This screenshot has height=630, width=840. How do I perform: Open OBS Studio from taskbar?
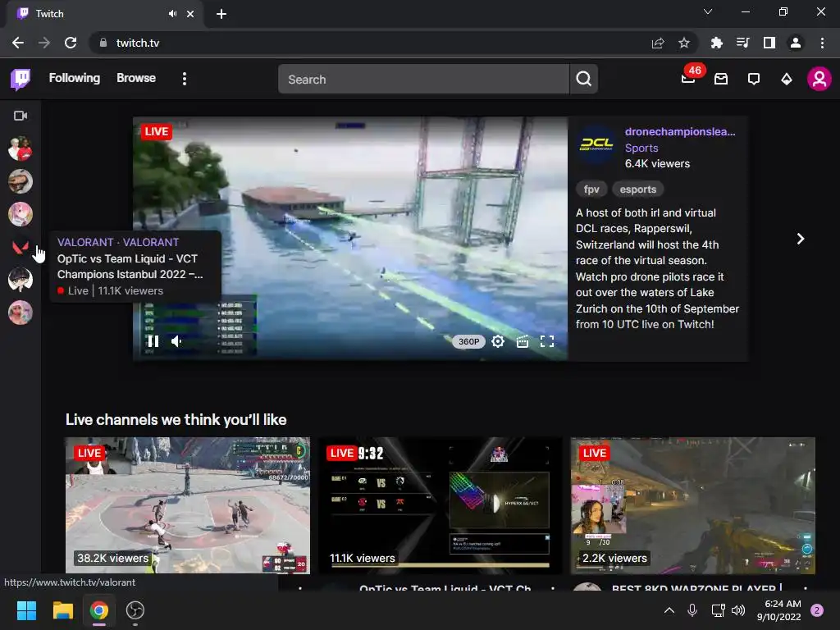coord(135,610)
